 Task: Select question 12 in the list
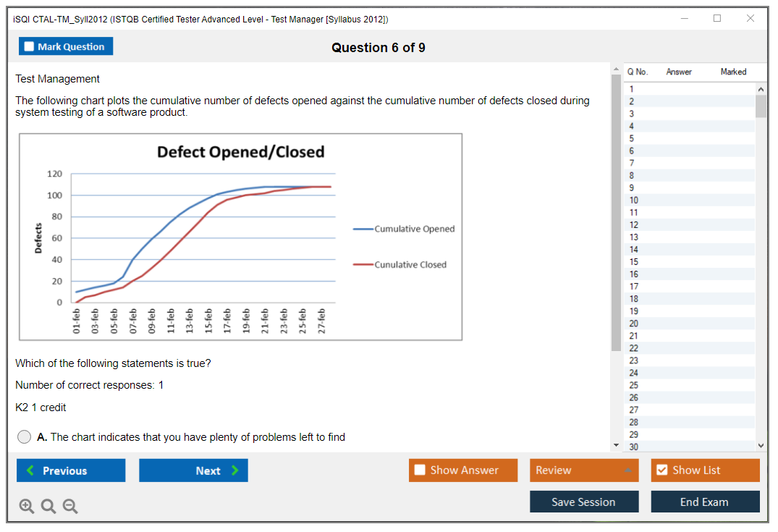[634, 225]
